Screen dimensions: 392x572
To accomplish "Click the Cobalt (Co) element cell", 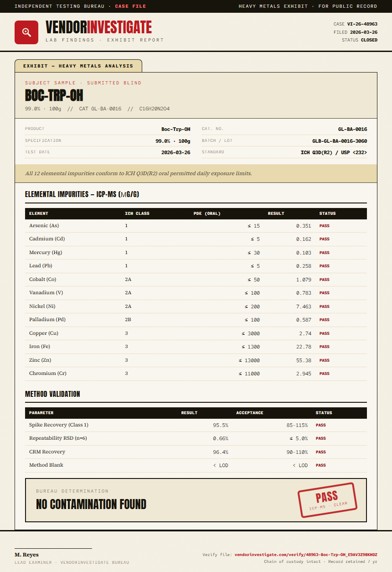I will click(43, 280).
